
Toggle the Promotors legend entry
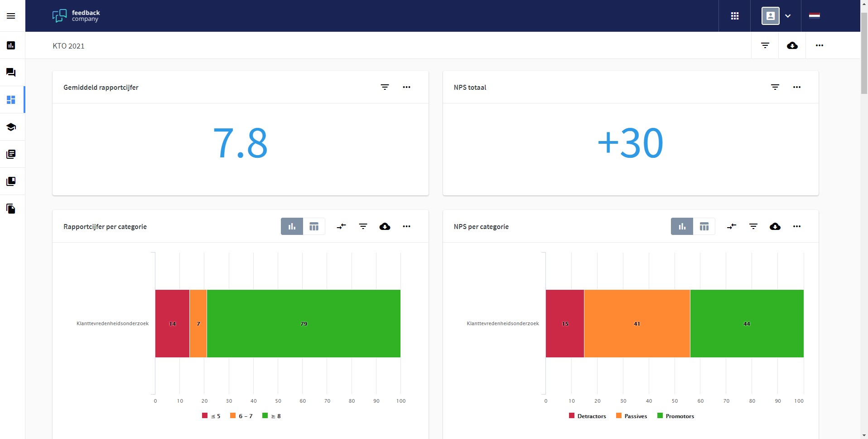[675, 416]
